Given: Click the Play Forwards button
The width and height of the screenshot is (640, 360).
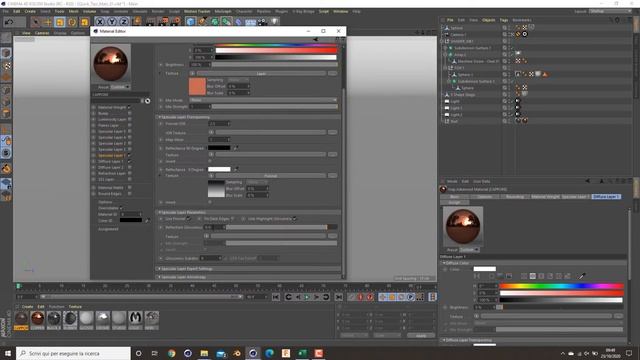Looking at the screenshot, I should [x=307, y=297].
